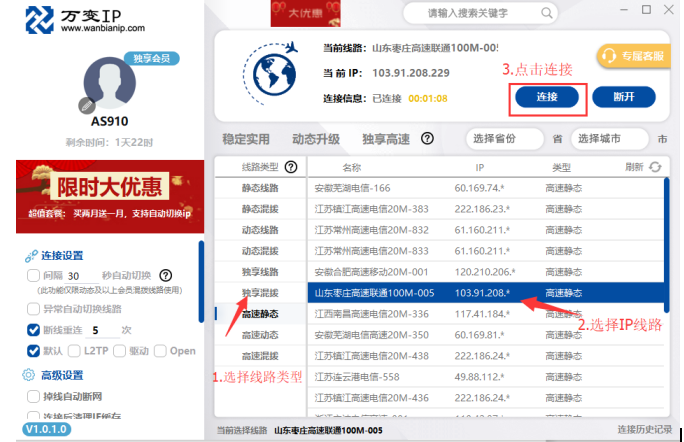Open the 选择省份 province dropdown
684x442 pixels.
pos(505,139)
